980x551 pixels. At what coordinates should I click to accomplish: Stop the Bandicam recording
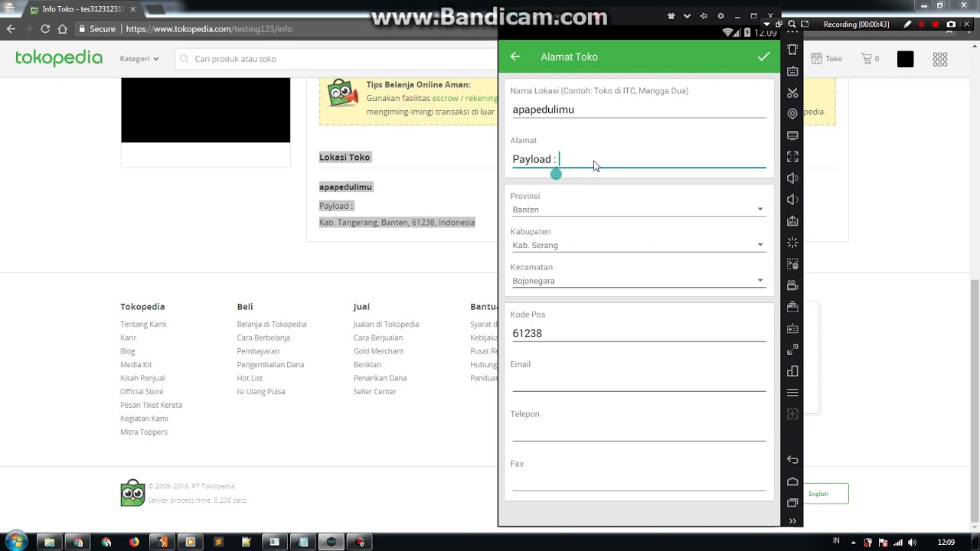pyautogui.click(x=936, y=24)
